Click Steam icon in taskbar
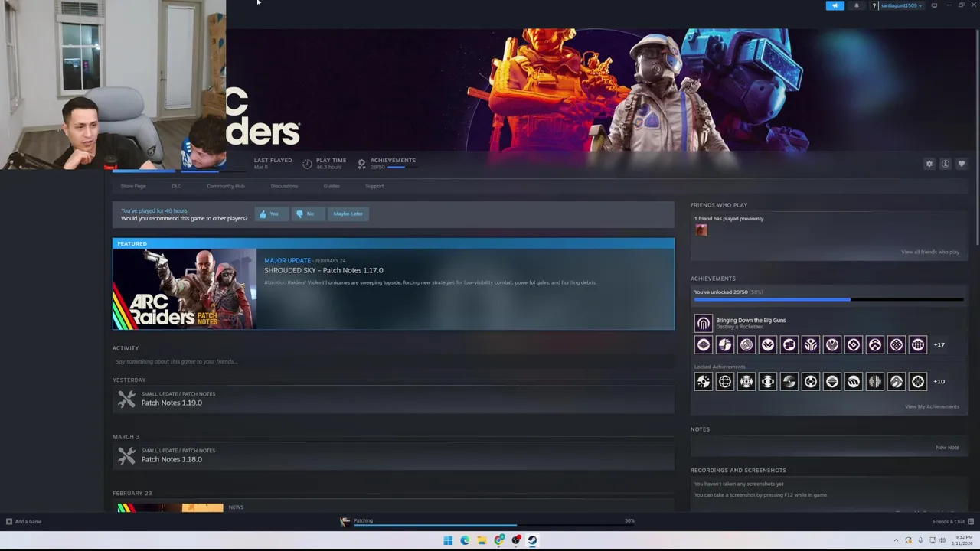 [x=533, y=540]
